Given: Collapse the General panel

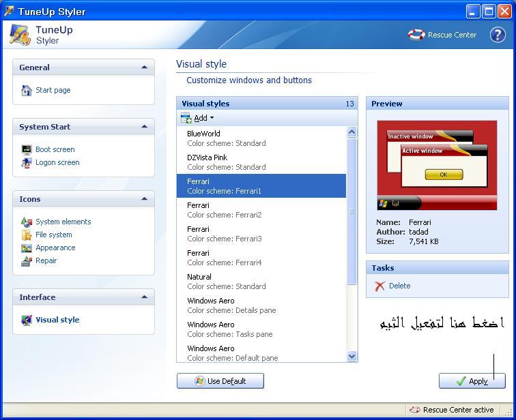Looking at the screenshot, I should click(x=144, y=67).
